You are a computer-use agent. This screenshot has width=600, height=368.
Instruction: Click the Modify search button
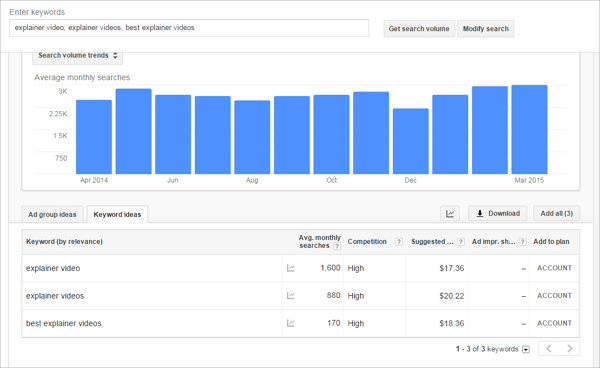point(486,29)
